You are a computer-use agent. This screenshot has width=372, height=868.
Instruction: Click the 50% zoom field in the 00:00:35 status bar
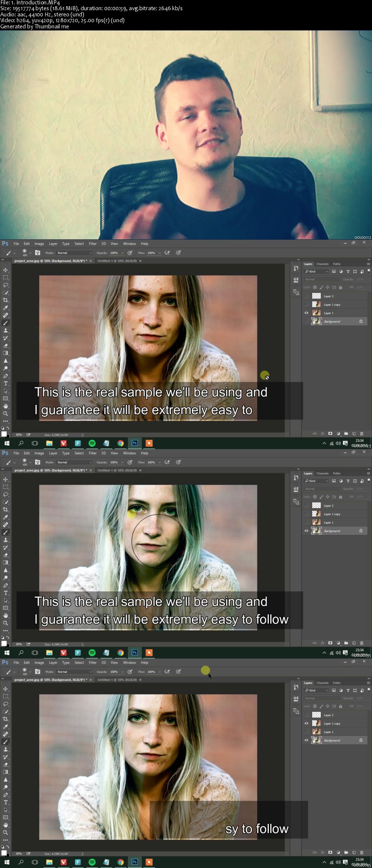19,644
